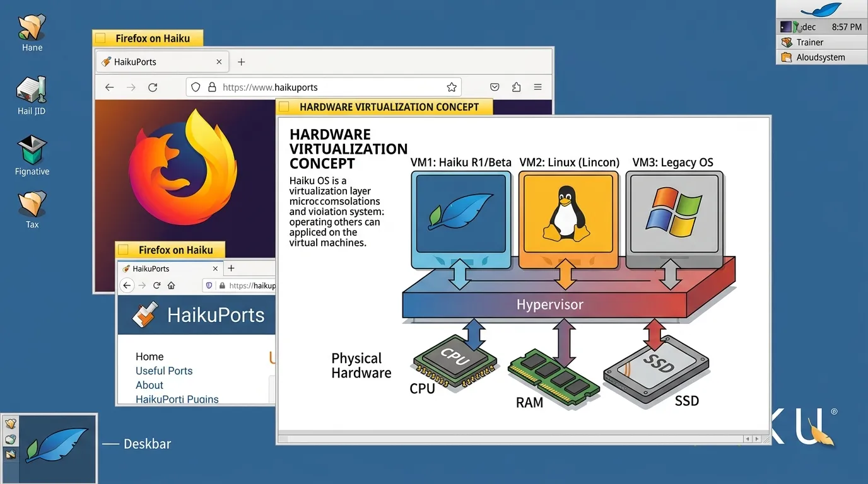Open the Pocket icon in the large Firefox toolbar
The image size is (868, 484).
495,88
